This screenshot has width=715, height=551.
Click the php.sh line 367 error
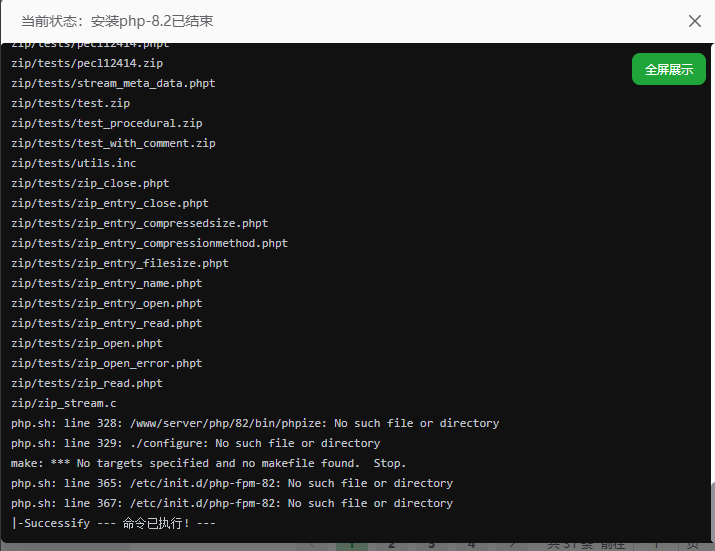(232, 503)
